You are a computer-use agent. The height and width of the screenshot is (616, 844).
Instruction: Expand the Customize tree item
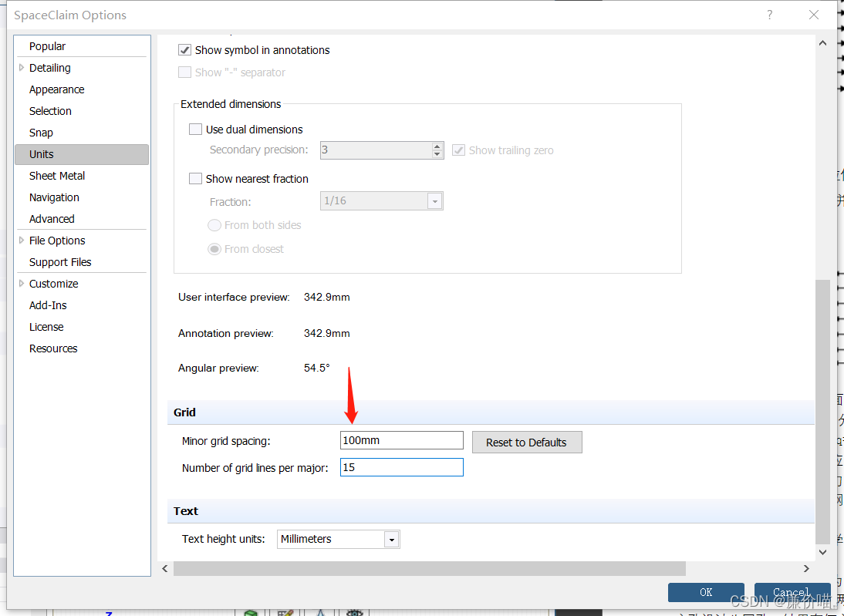point(22,284)
